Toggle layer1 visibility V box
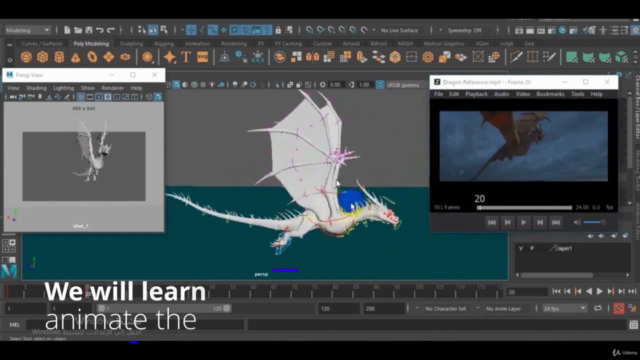 521,248
